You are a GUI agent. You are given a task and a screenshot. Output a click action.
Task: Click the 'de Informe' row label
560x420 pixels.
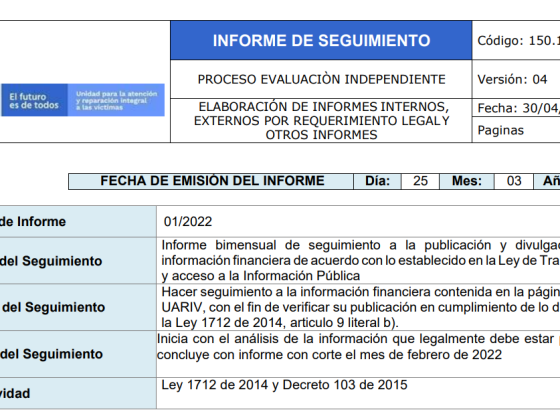[33, 222]
